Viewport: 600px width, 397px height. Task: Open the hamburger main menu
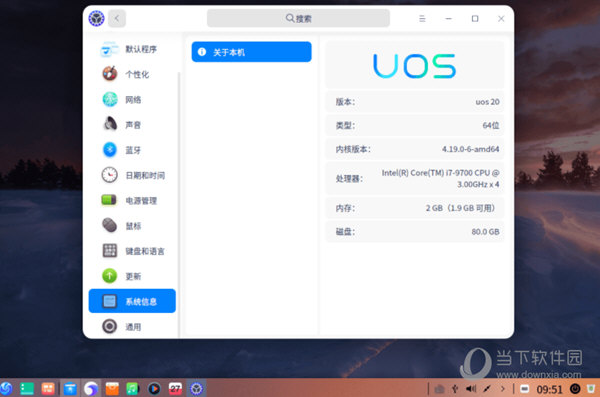pos(422,18)
